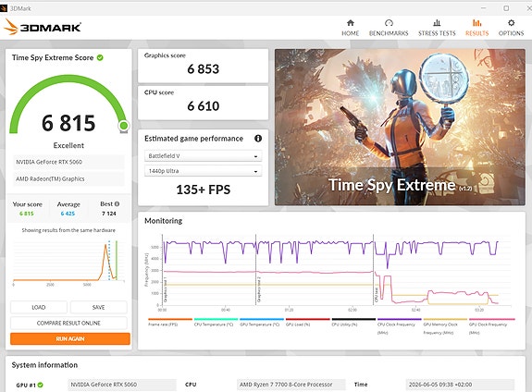Click the LOAD button
This screenshot has width=532, height=392.
[x=39, y=307]
